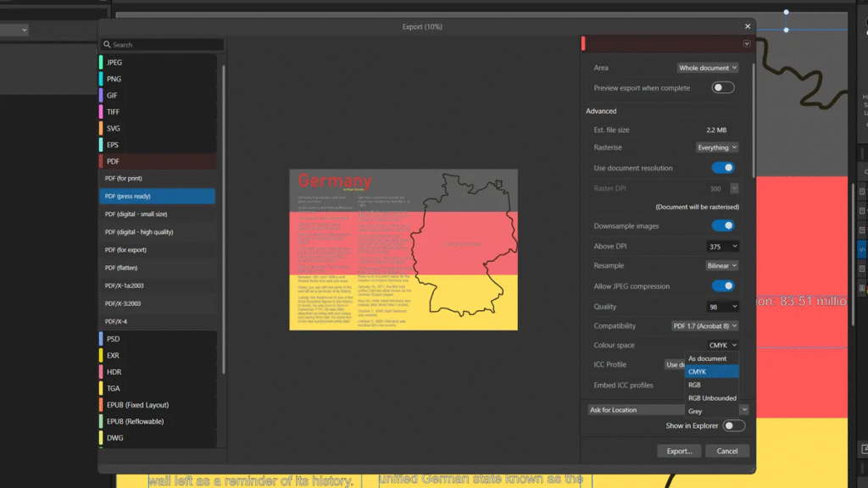
Task: Pick the SVG format entry
Action: (114, 129)
